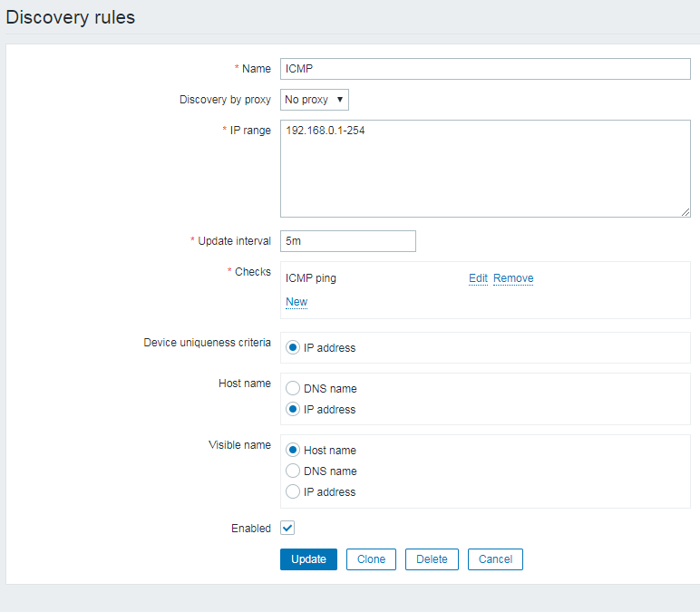The width and height of the screenshot is (700, 612).
Task: Click the Name input field
Action: [x=485, y=69]
